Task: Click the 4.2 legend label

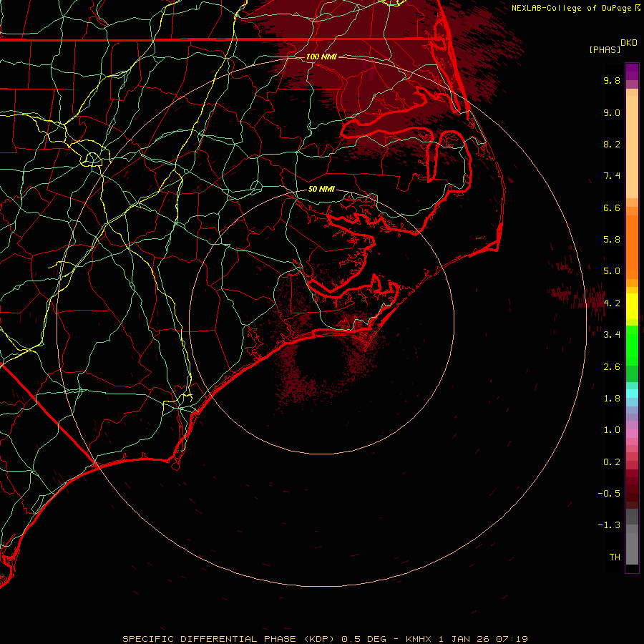Action: 612,303
